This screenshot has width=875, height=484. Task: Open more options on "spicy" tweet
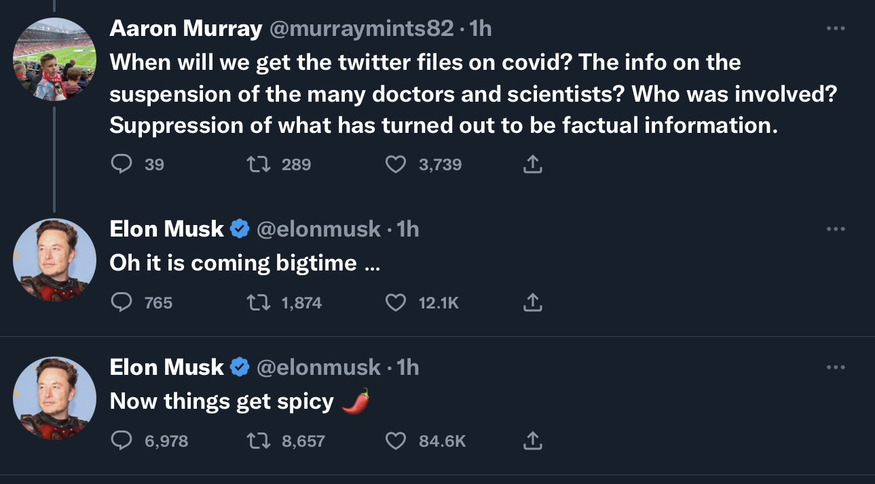tap(836, 367)
